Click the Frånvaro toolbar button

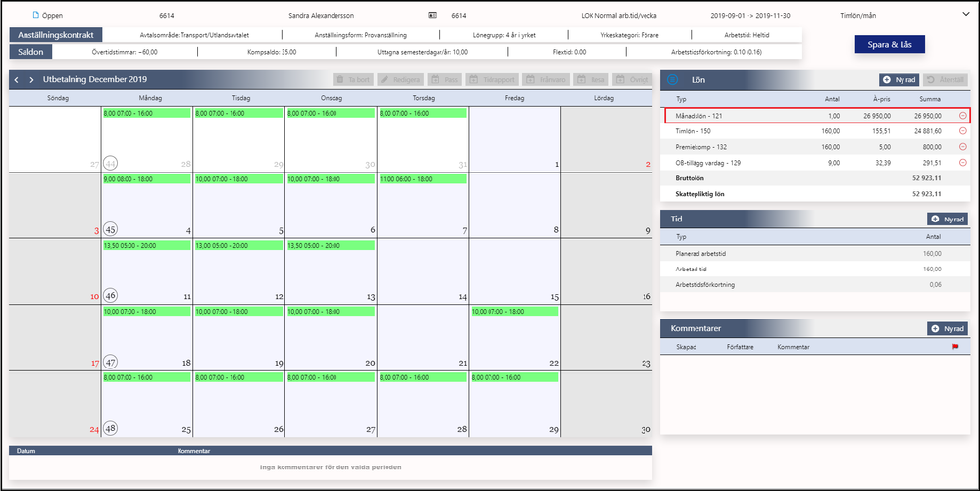[x=545, y=80]
